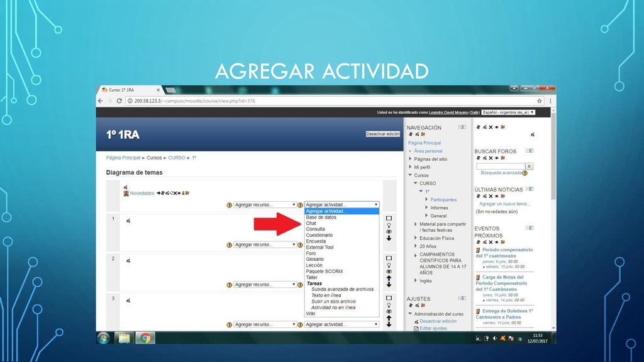Expand Mi perfil in navigation
This screenshot has height=362, width=644.
410,167
